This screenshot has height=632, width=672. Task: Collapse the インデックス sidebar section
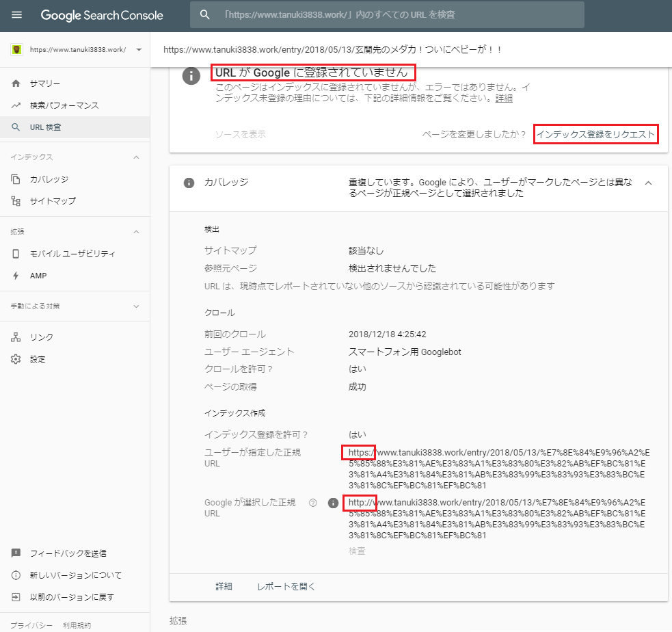(136, 157)
